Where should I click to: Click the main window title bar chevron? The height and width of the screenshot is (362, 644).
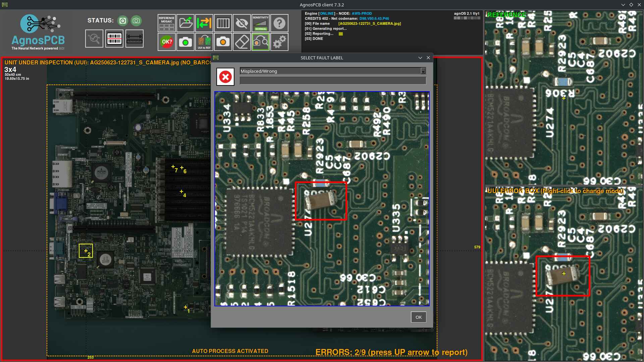coord(623,5)
